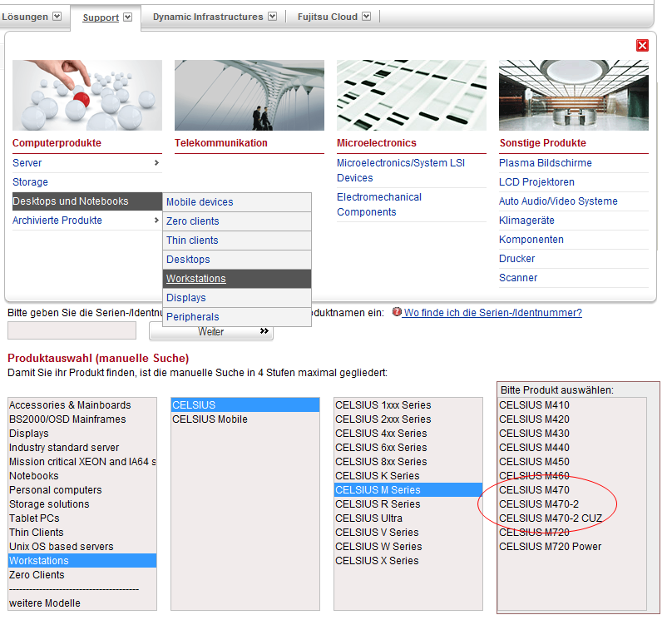
Task: Expand the Fujitsu Cloud dropdown arrow
Action: [367, 17]
